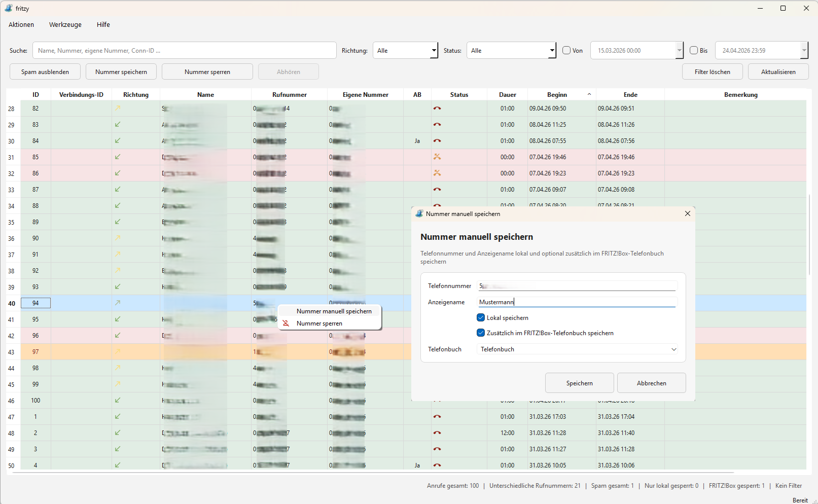Click the fritzy app icon in title bar
This screenshot has height=504, width=818.
coord(9,8)
